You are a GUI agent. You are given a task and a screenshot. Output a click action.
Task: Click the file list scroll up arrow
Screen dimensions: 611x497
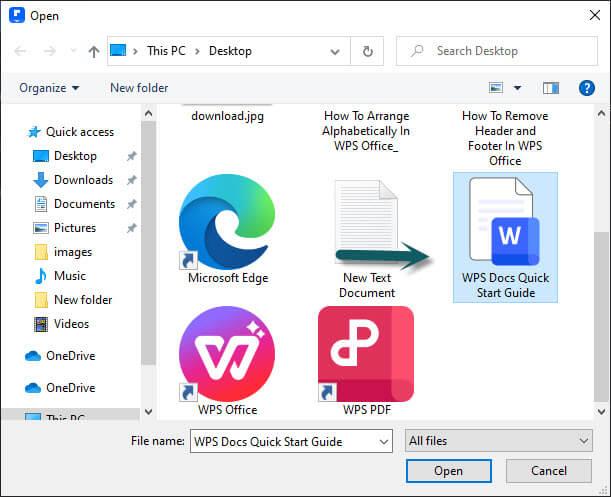pyautogui.click(x=601, y=113)
